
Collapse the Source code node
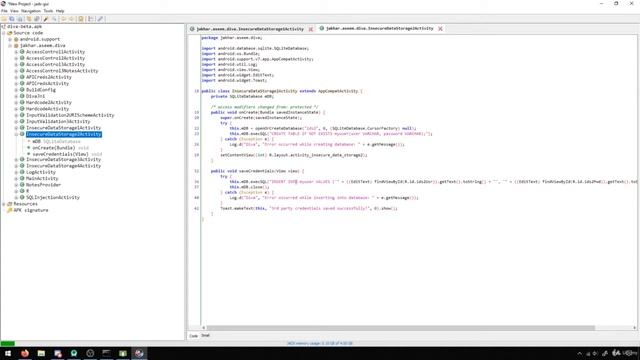(4, 33)
